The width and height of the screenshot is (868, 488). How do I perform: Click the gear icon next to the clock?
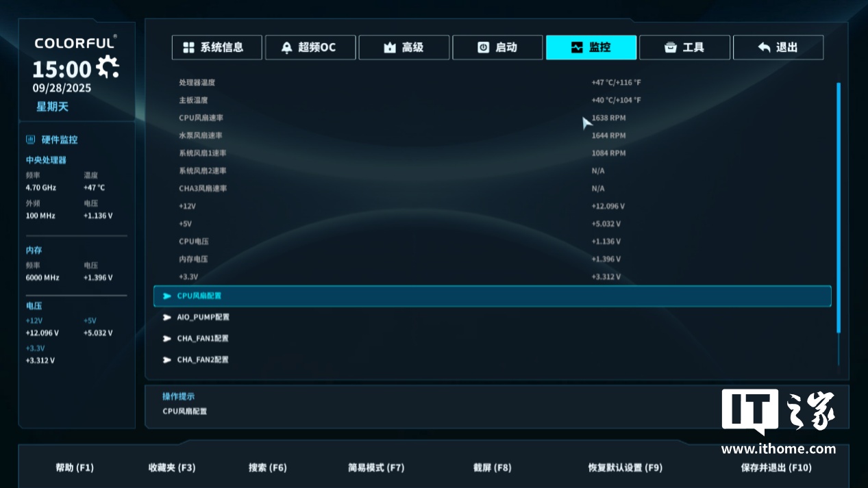pyautogui.click(x=108, y=66)
